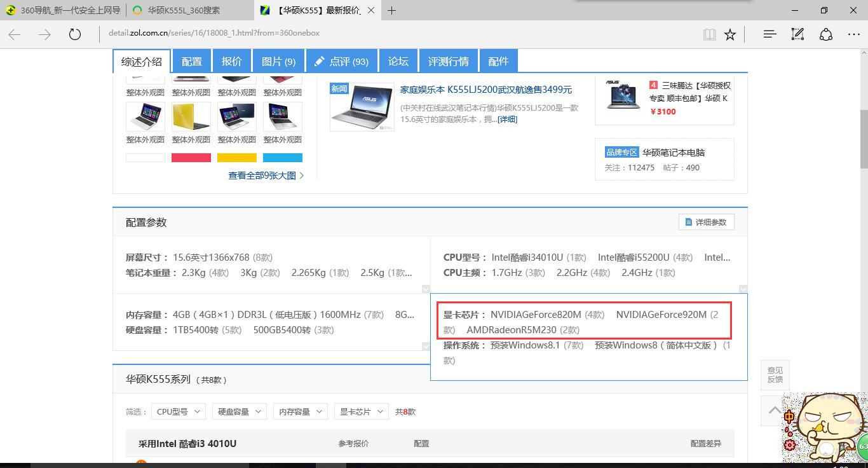Expand the memory parameter cell arrow
This screenshot has height=468, width=868.
pos(426,347)
